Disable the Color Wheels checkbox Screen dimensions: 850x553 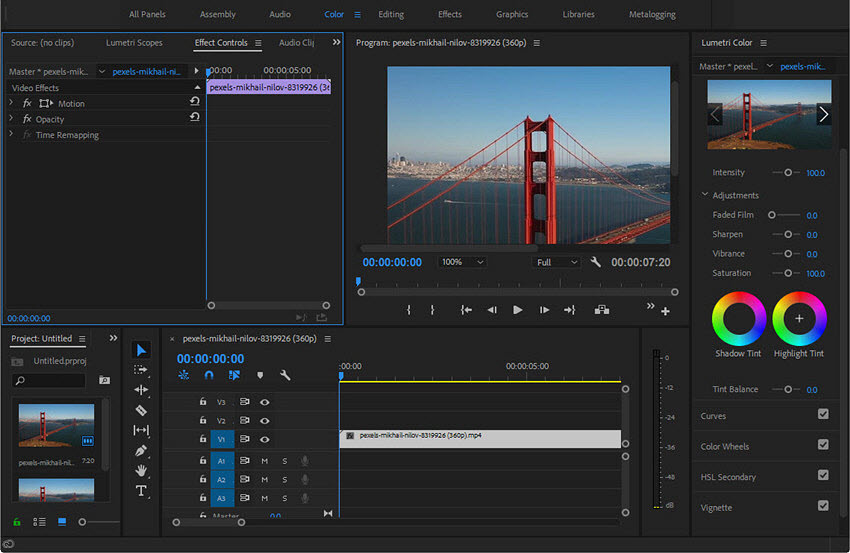coord(823,445)
